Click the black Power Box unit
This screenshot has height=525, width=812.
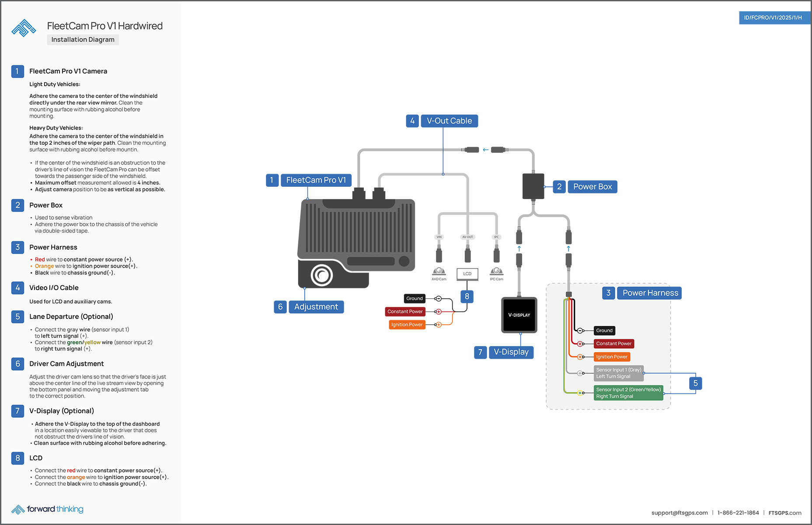coord(533,186)
